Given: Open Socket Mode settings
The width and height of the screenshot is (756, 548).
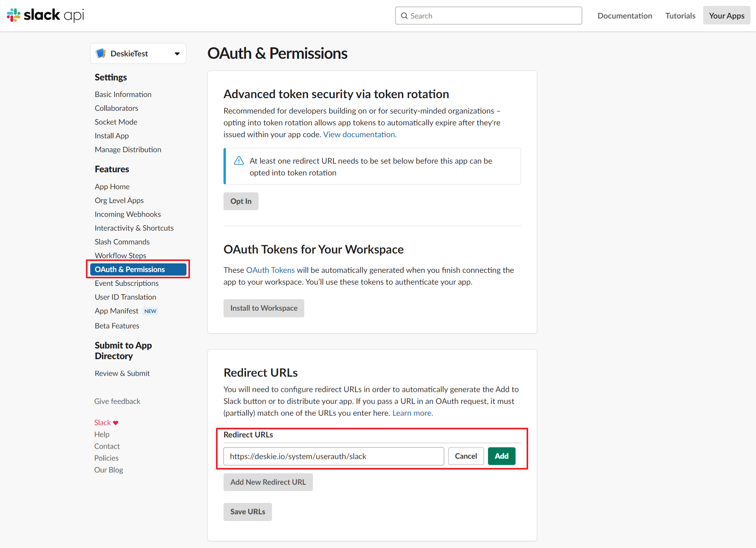Looking at the screenshot, I should pyautogui.click(x=116, y=122).
